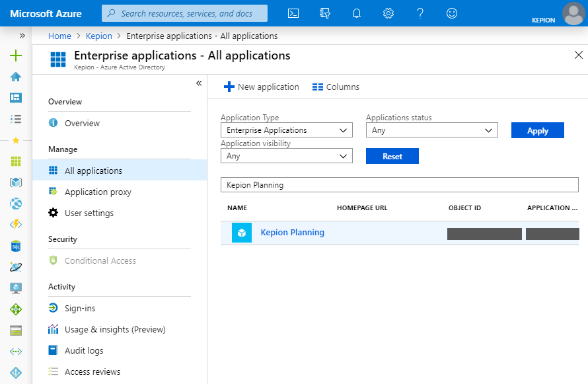The width and height of the screenshot is (588, 384).
Task: Expand the Application visibility dropdown
Action: pos(286,156)
